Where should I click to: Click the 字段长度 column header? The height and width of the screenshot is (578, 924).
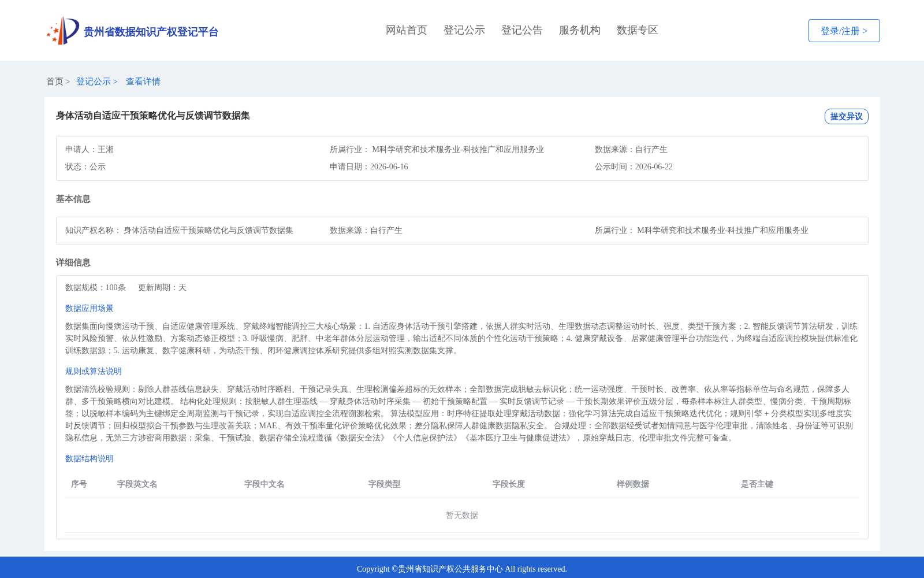(509, 484)
